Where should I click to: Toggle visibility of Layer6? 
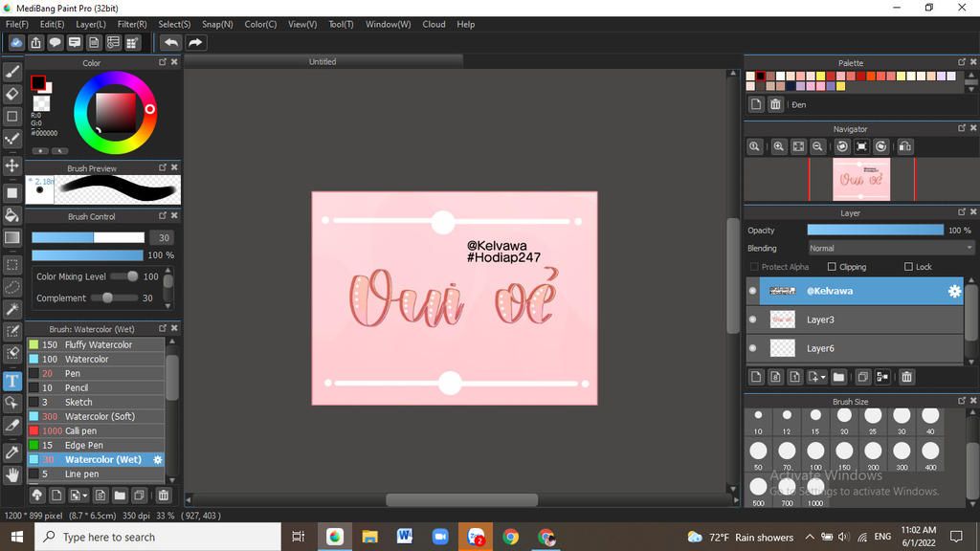tap(752, 348)
